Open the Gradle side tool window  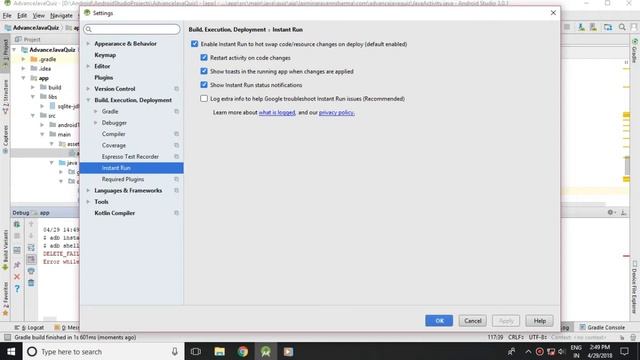tap(635, 51)
